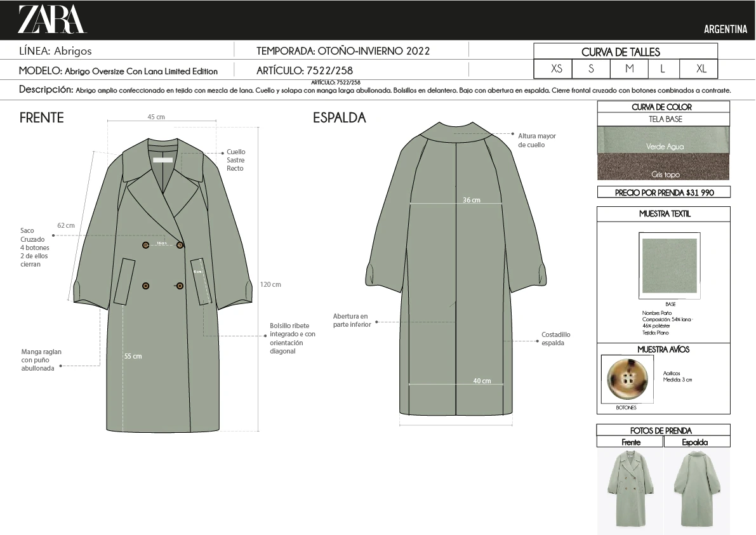The image size is (756, 535).
Task: Click the left diagonal pocket on coat
Action: click(x=124, y=282)
